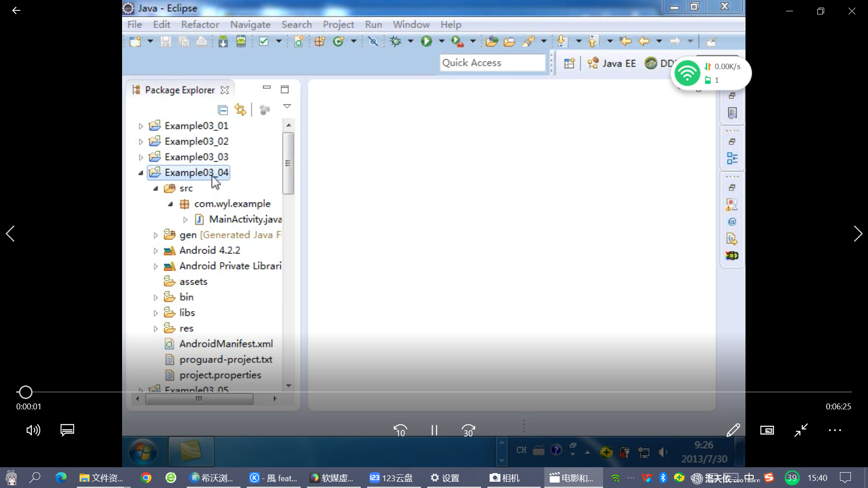Expand MainActivity.java node
The width and height of the screenshot is (868, 488).
(x=185, y=220)
